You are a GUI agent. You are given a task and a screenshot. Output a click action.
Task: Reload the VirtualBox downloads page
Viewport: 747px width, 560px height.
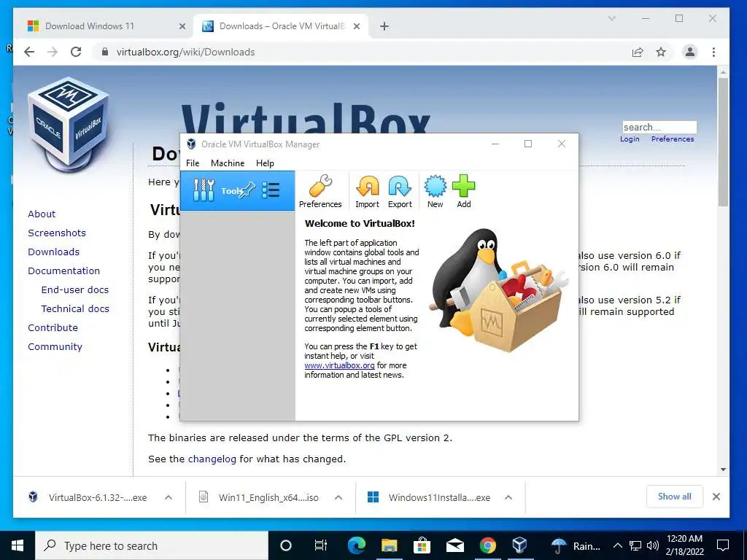tap(76, 52)
